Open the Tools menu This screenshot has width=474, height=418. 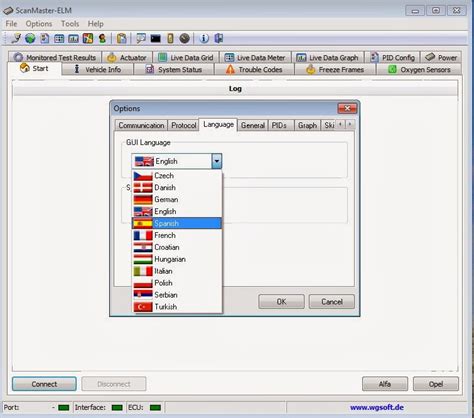pos(70,24)
